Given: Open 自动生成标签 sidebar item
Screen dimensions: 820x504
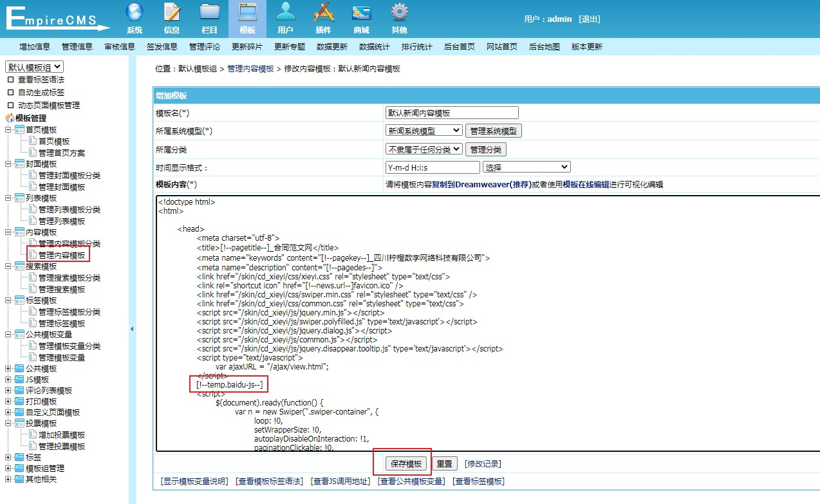Looking at the screenshot, I should click(41, 93).
